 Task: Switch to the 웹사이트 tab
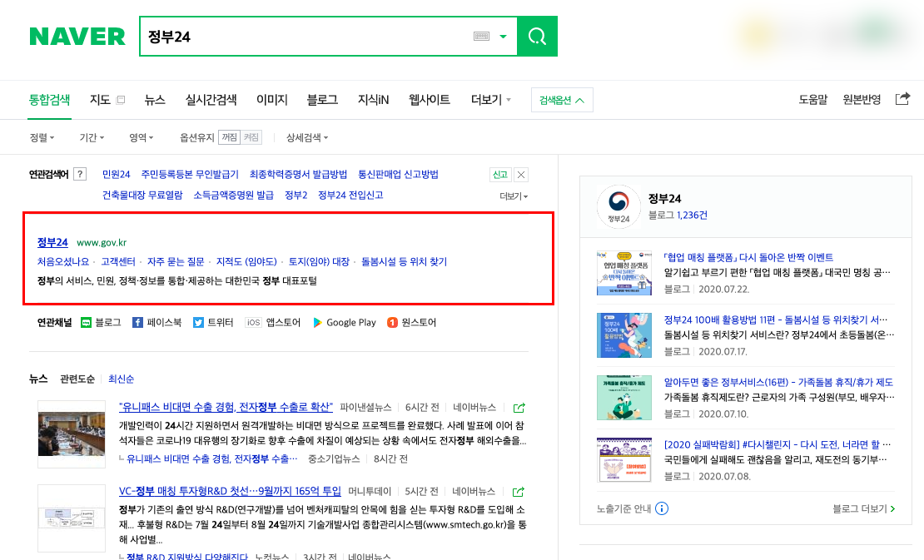430,100
